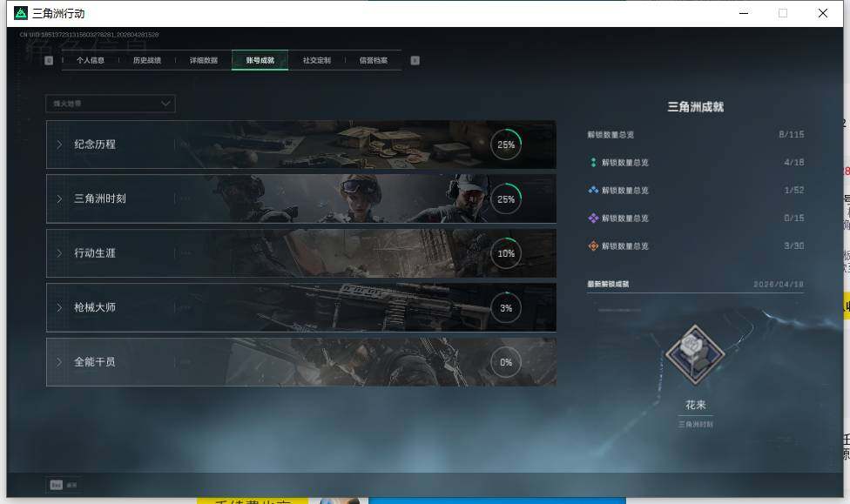Click the 花来 achievement name
Image resolution: width=850 pixels, height=504 pixels.
click(696, 405)
